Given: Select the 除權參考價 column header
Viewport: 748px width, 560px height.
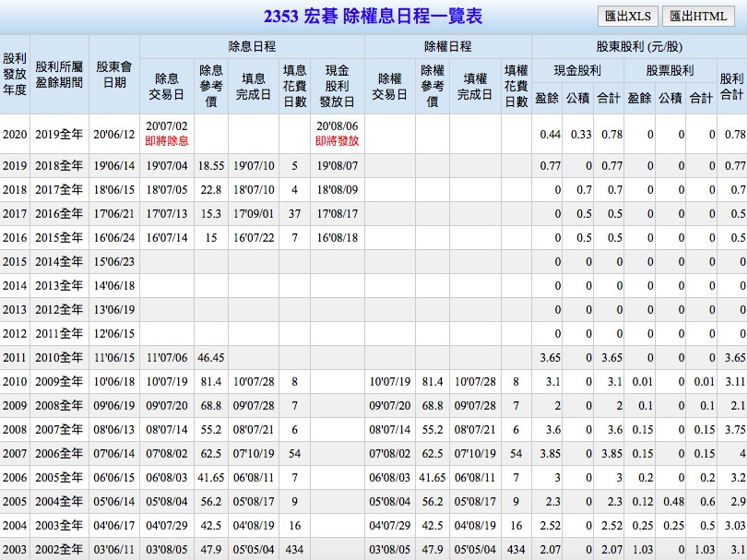Looking at the screenshot, I should coord(432,87).
